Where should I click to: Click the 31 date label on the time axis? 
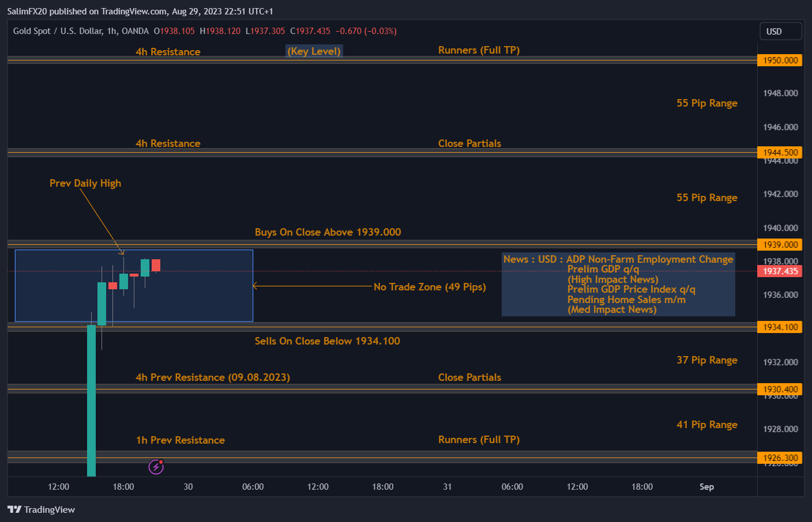[x=448, y=487]
